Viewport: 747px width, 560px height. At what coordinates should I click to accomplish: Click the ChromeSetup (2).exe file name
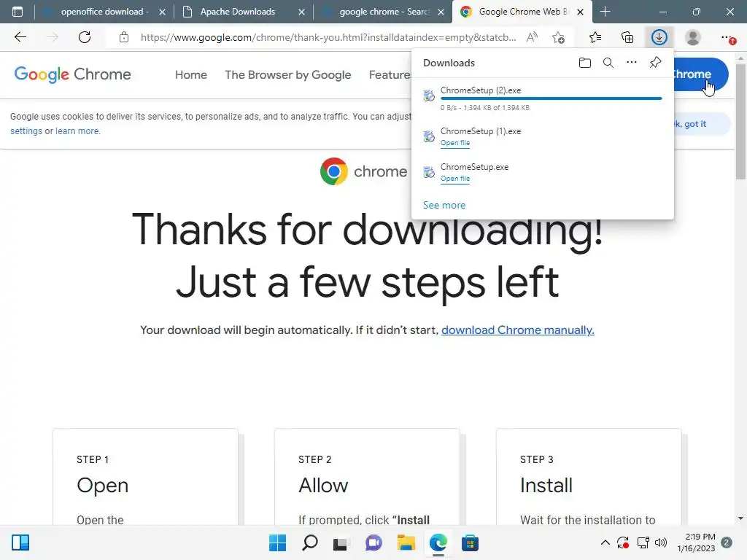pos(481,90)
